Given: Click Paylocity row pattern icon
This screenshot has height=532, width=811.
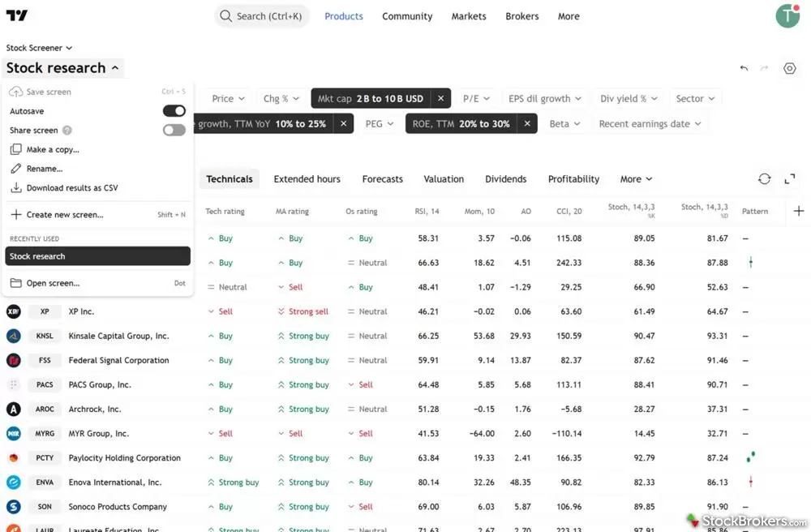Looking at the screenshot, I should (750, 457).
